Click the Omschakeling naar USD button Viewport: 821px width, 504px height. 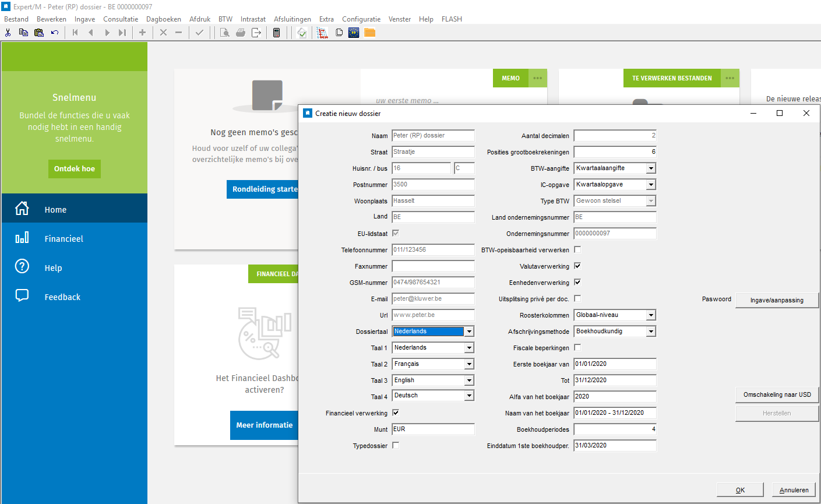pos(777,395)
